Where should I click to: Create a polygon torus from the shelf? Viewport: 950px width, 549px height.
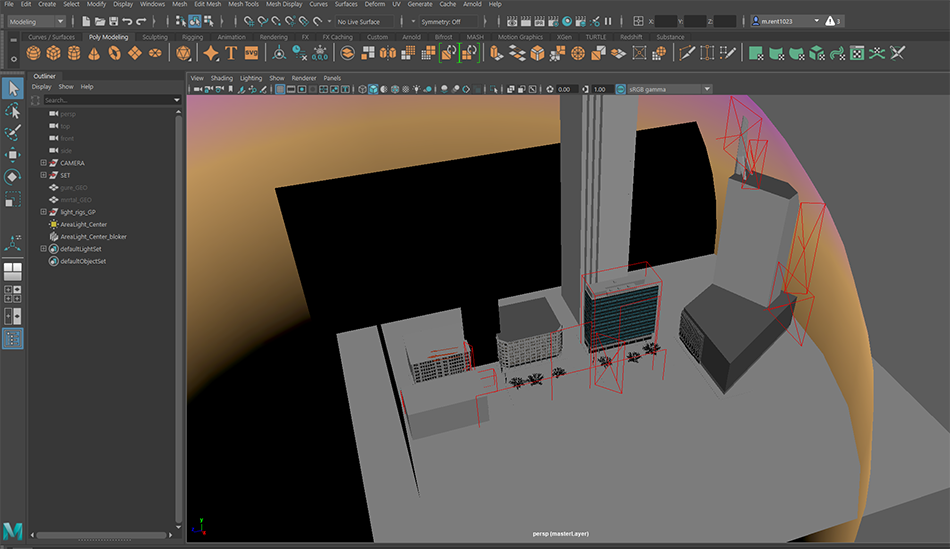[x=115, y=53]
